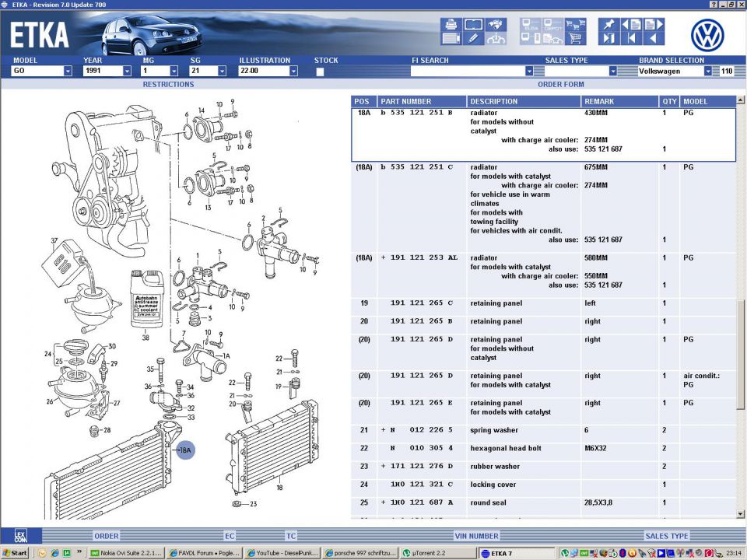Open the MG dropdown
Image resolution: width=747 pixels, height=560 pixels.
point(174,71)
